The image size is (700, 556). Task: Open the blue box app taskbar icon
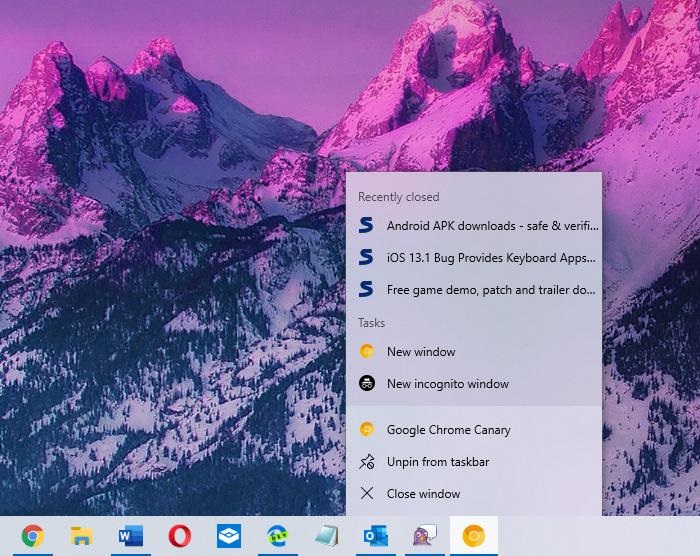click(x=229, y=535)
